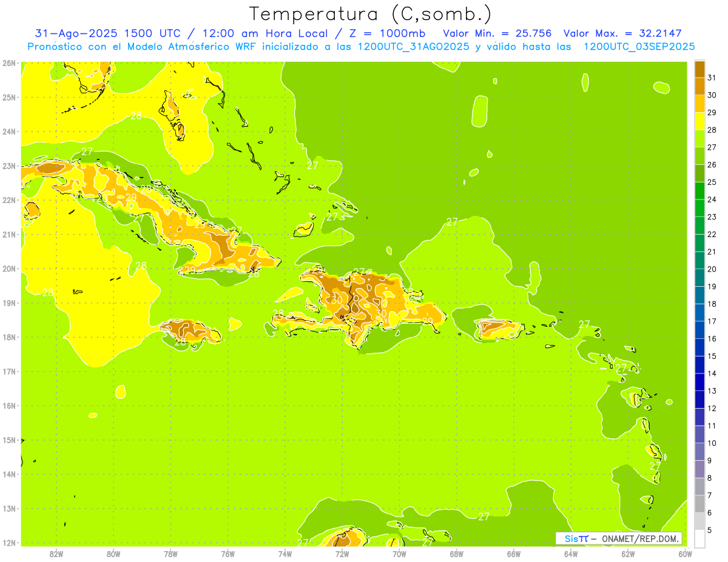Pick the green swatch between legend 26 and 27
The width and height of the screenshot is (728, 562).
699,156
